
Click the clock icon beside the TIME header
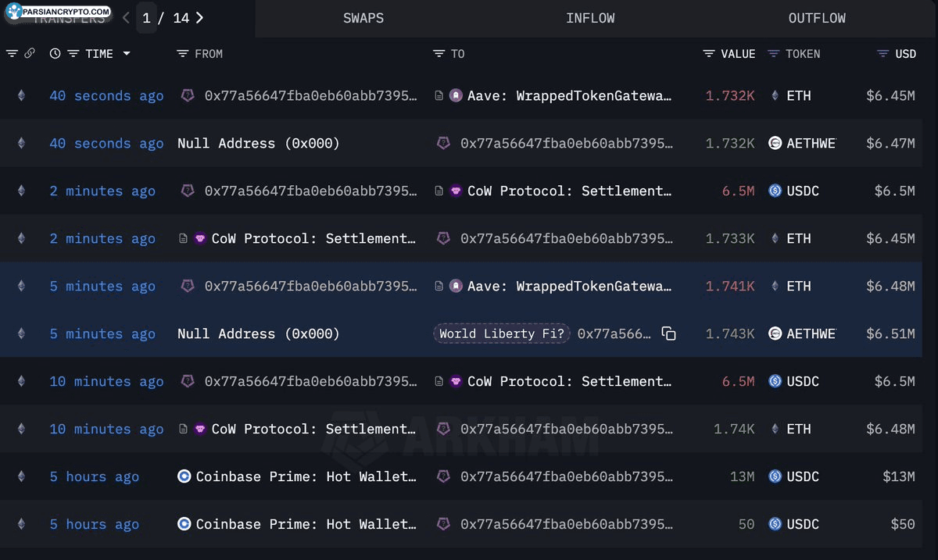[x=55, y=53]
